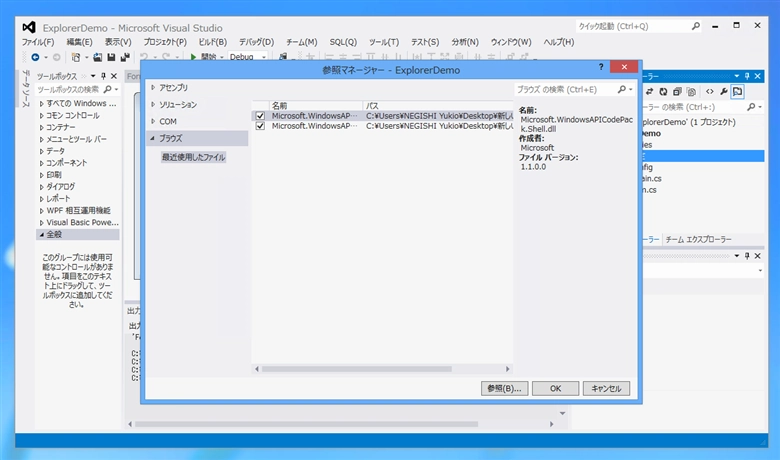
Task: Focus the クイック起動 quick launch field
Action: [633, 26]
